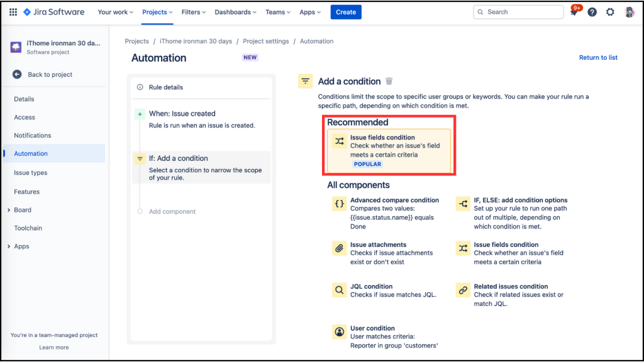Viewport: 644px width, 362px height.
Task: Click the iThome ironman project avatar icon
Action: click(16, 47)
